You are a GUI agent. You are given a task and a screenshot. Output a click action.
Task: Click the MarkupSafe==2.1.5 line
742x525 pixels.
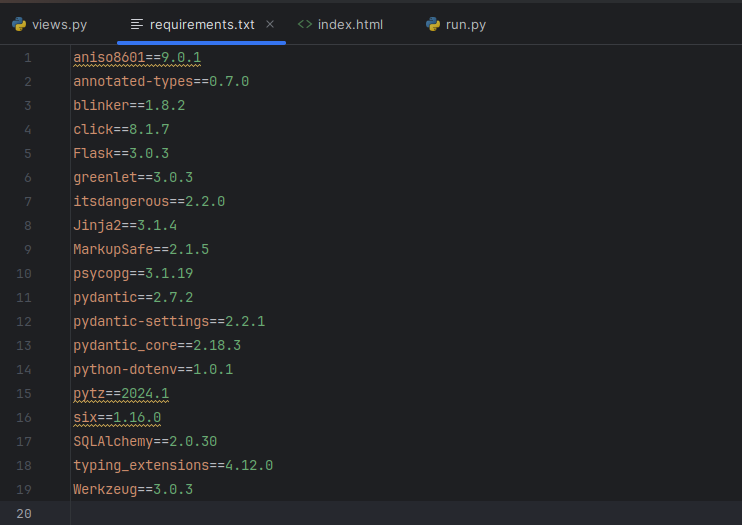coord(141,249)
